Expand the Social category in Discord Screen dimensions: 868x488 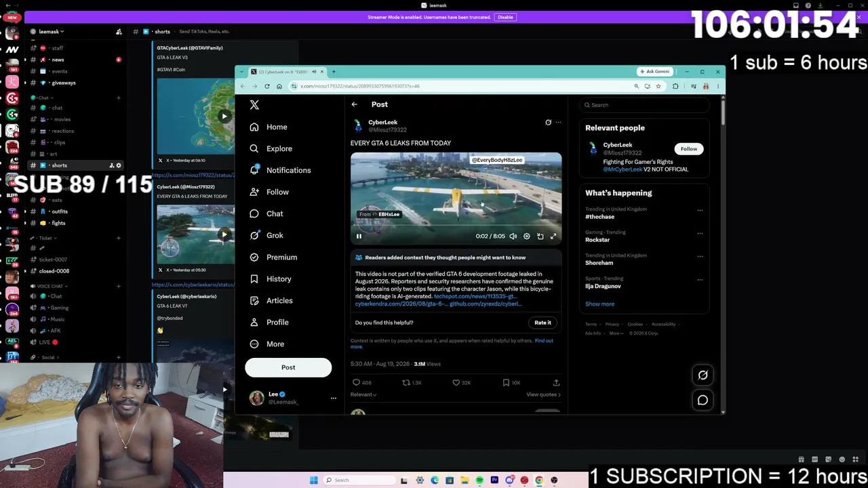[x=44, y=357]
